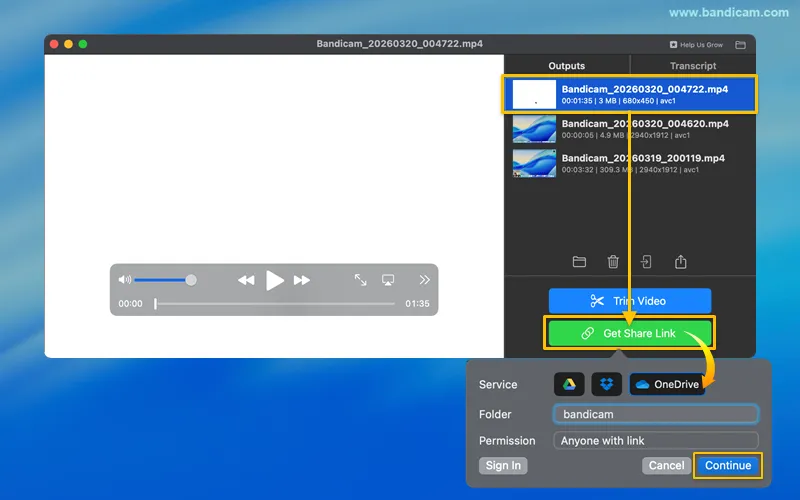The height and width of the screenshot is (500, 800).
Task: Click folder icon in window title bar
Action: [x=740, y=45]
